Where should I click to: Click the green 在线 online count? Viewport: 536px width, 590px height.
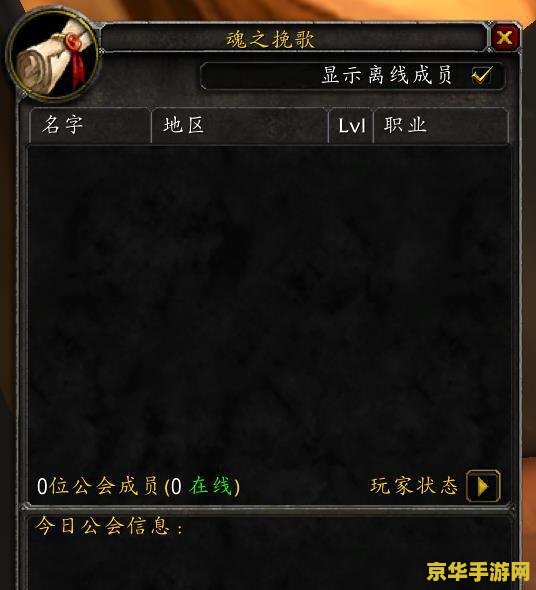coord(211,486)
